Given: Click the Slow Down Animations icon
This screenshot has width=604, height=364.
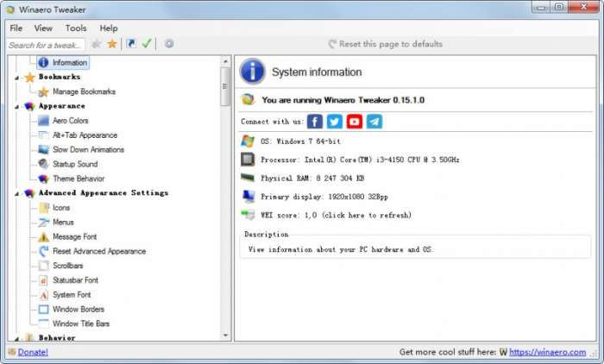Looking at the screenshot, I should [43, 149].
